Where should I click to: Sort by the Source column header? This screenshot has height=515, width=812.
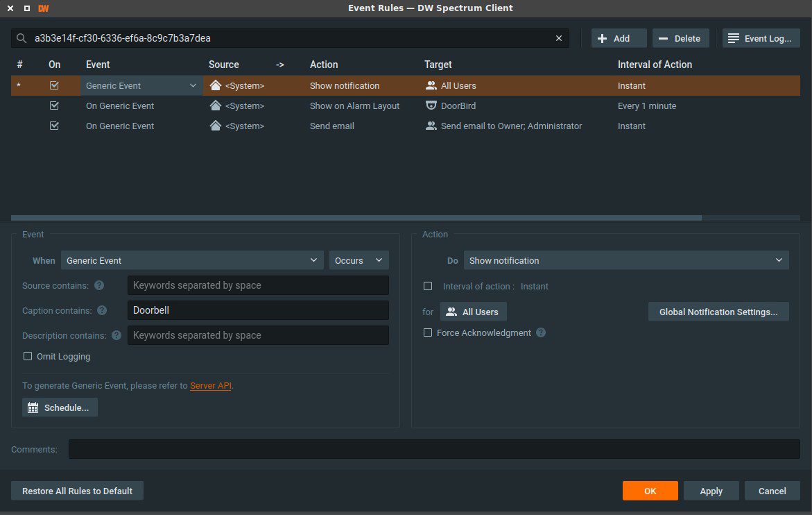click(x=224, y=65)
